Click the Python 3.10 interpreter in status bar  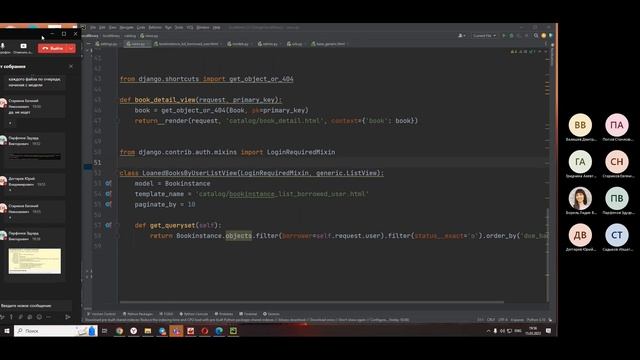tap(536, 320)
